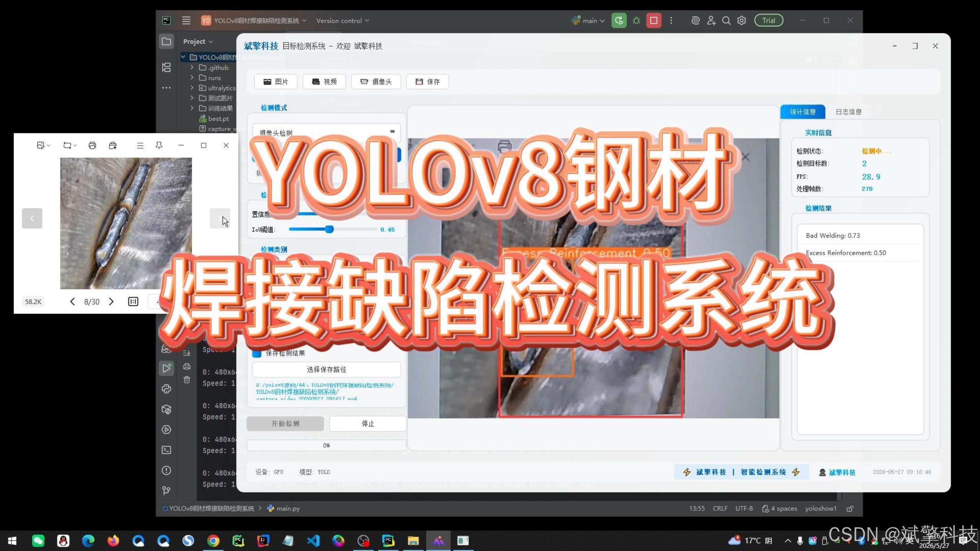Stop the running program with red square button
980x551 pixels.
tap(654, 21)
